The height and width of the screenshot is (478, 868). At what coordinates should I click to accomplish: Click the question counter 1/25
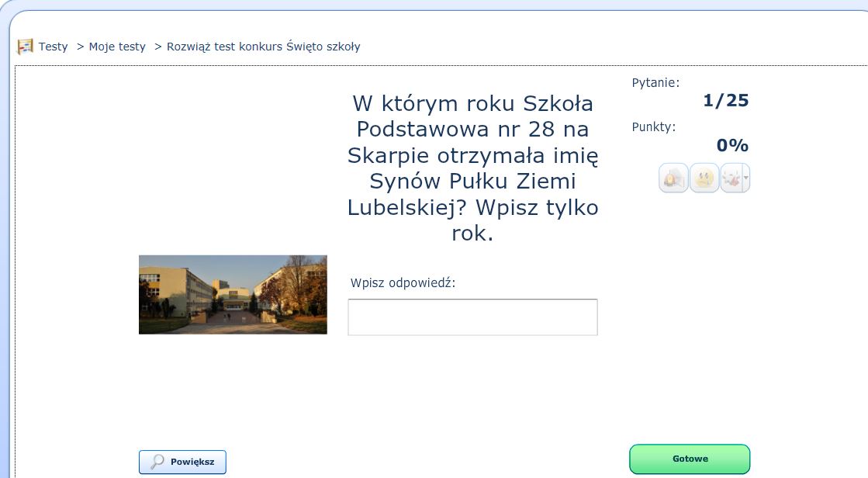pyautogui.click(x=726, y=100)
